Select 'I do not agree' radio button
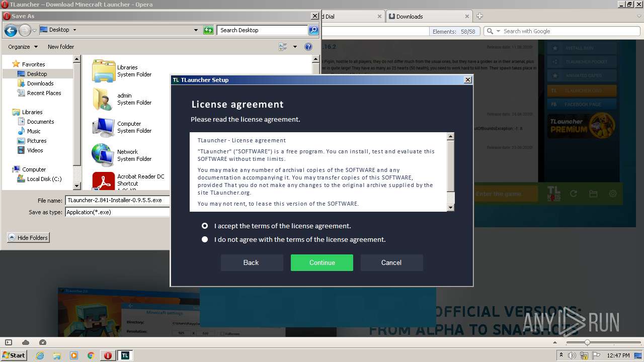Image resolution: width=644 pixels, height=362 pixels. [205, 239]
